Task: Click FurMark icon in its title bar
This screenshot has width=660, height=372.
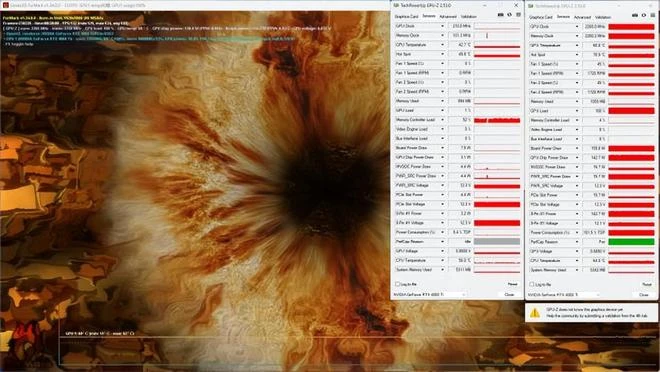Action: coord(5,5)
